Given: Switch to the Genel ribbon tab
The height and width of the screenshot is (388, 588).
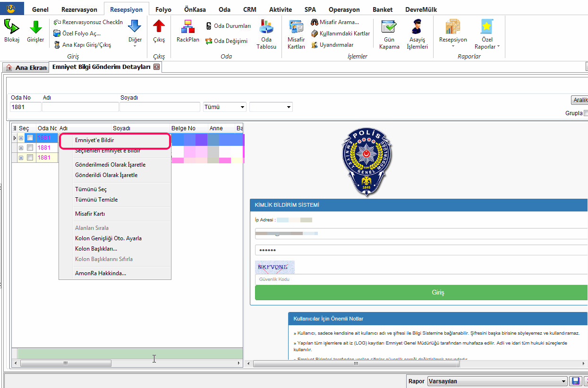Looking at the screenshot, I should [40, 9].
